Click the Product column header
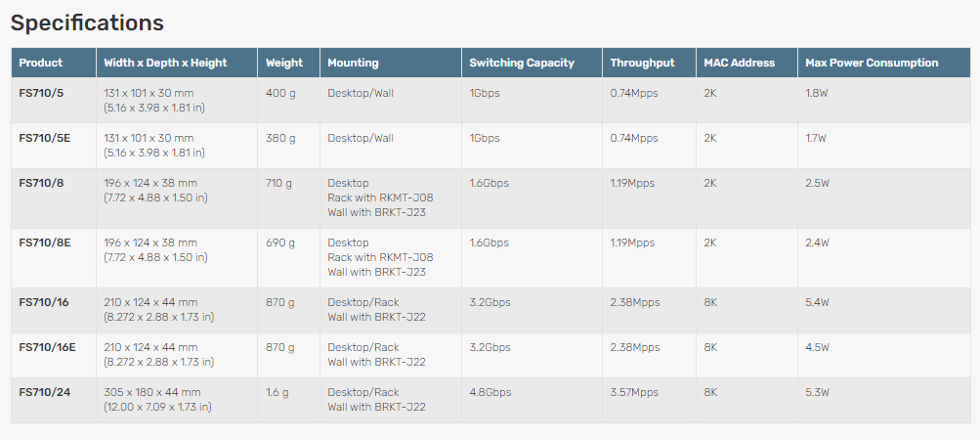Screen dimensions: 980x440 (x=41, y=63)
